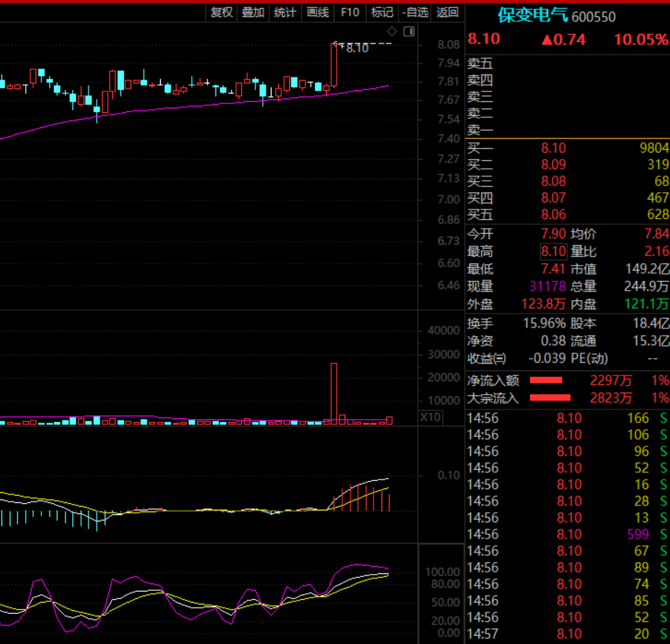The height and width of the screenshot is (644, 670).
Task: Select 叠加 overlay option
Action: pyautogui.click(x=253, y=13)
